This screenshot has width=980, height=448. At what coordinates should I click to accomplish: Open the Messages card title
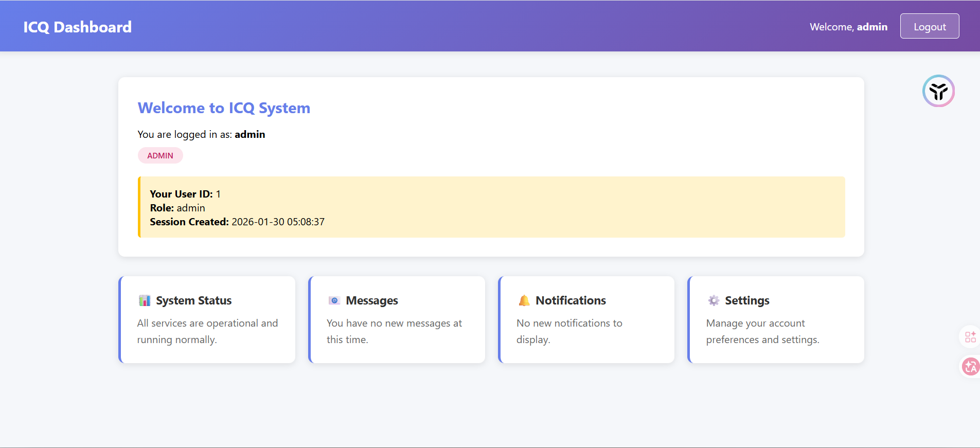(371, 300)
